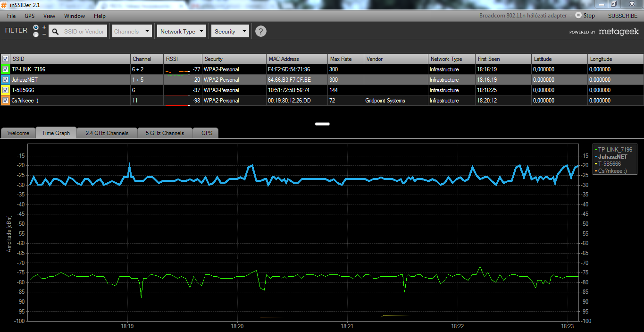Click the Gridpoint Systems vendor cell
Image resolution: width=644 pixels, height=332 pixels.
coord(396,101)
